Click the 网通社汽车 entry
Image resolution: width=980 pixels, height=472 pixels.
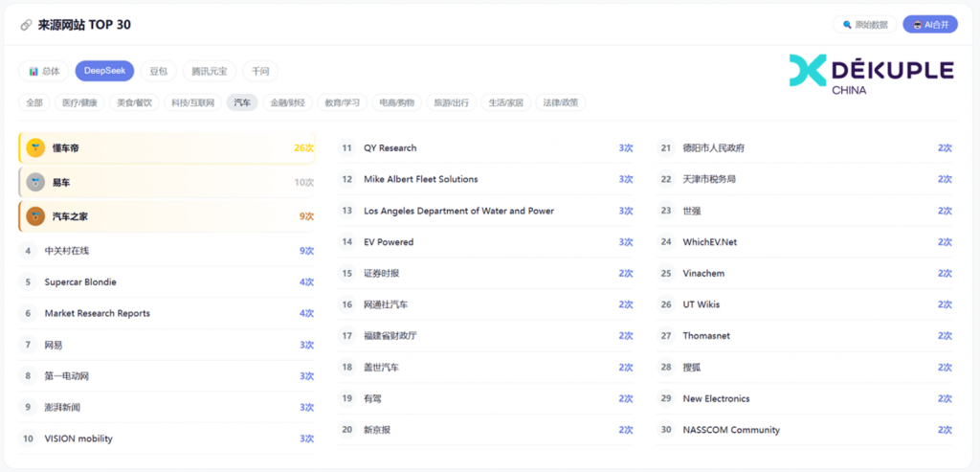(485, 304)
